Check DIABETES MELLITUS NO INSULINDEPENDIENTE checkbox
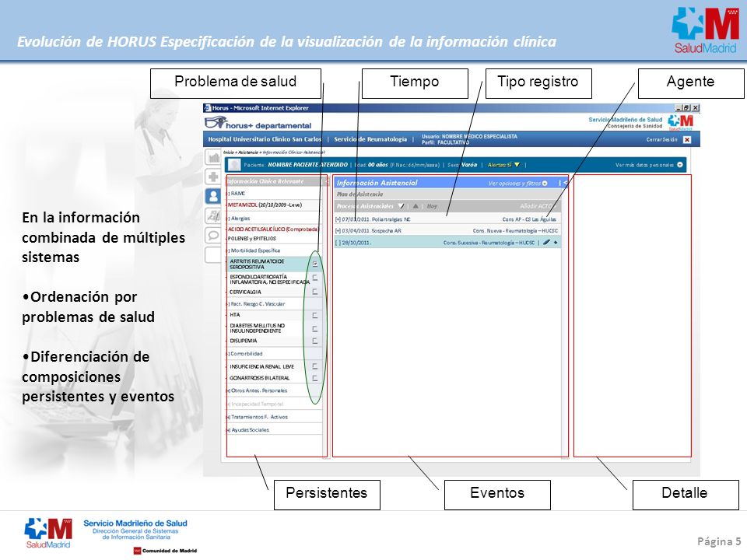The height and width of the screenshot is (560, 747). point(315,328)
